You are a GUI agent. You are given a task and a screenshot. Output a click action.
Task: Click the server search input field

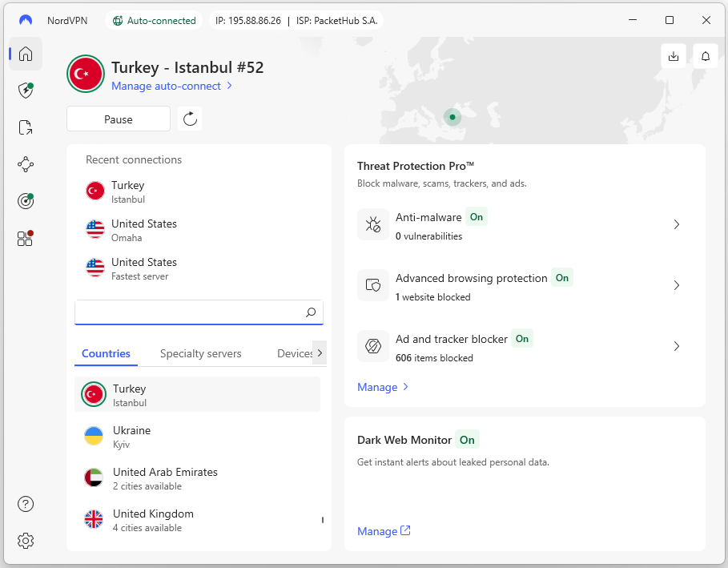point(199,312)
